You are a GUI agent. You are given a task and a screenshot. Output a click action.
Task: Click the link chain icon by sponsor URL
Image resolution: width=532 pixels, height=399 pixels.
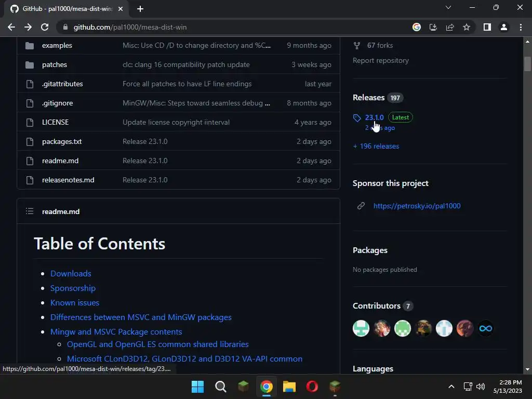click(361, 206)
